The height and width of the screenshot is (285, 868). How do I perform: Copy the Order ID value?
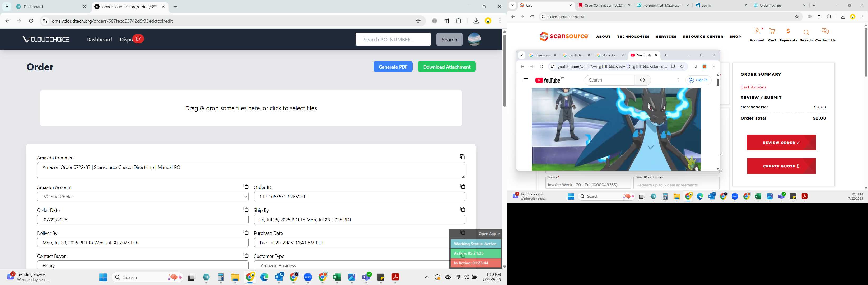(462, 186)
